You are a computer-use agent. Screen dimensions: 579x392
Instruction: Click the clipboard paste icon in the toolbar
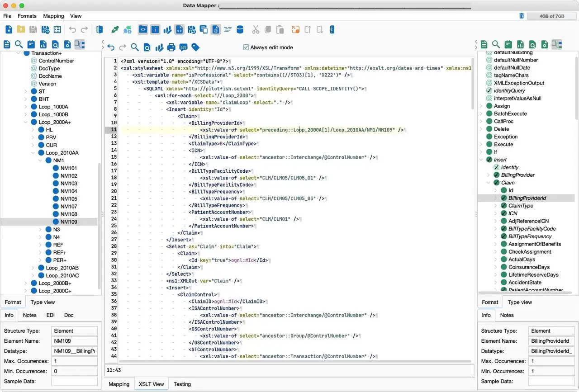point(280,30)
